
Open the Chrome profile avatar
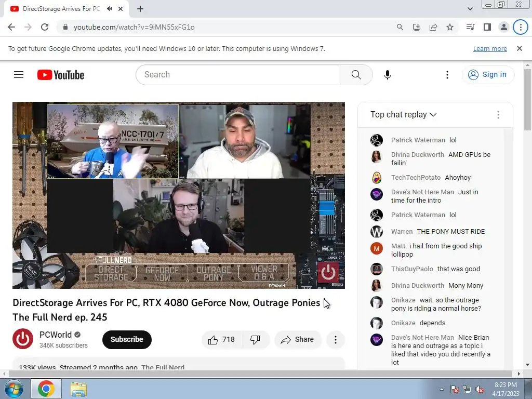click(x=504, y=27)
